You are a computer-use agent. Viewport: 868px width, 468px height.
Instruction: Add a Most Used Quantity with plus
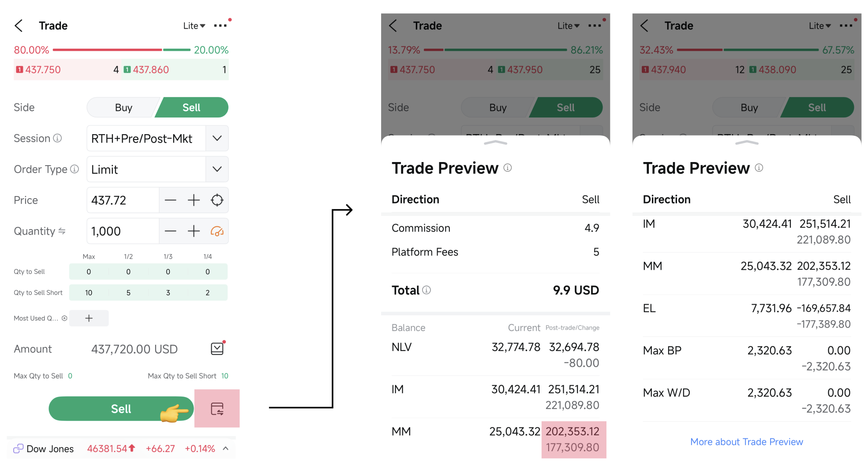point(89,318)
